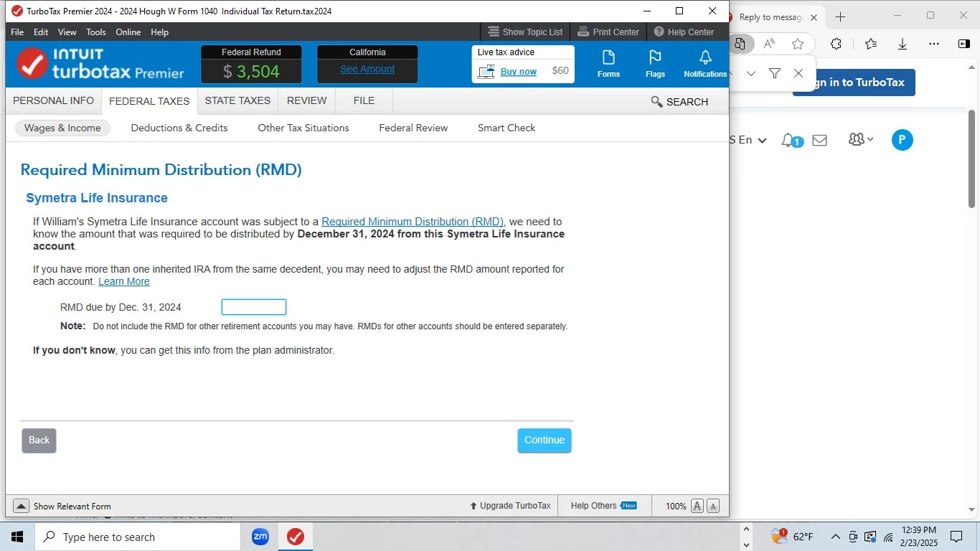Viewport: 980px width, 551px height.
Task: Open messages envelope icon in browser page
Action: [x=820, y=140]
